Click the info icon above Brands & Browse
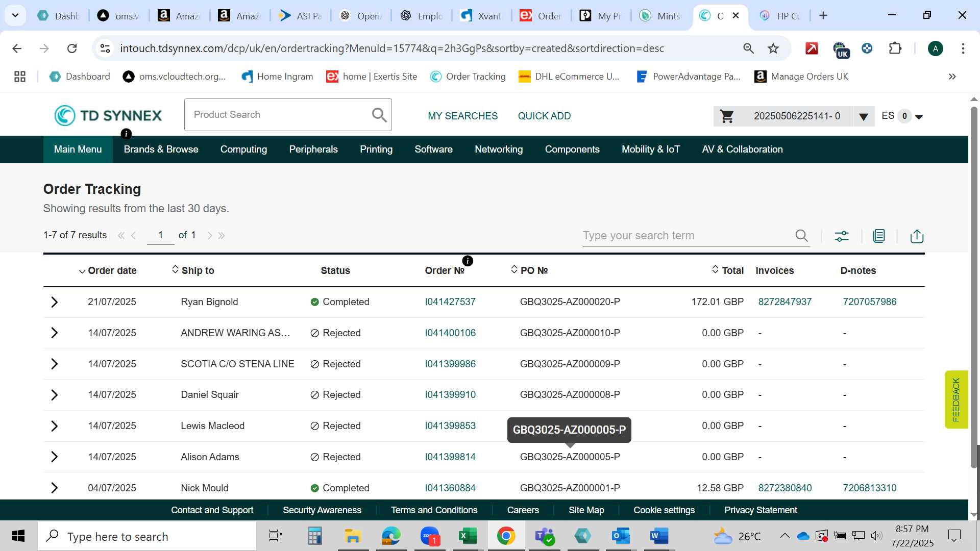 coord(126,134)
